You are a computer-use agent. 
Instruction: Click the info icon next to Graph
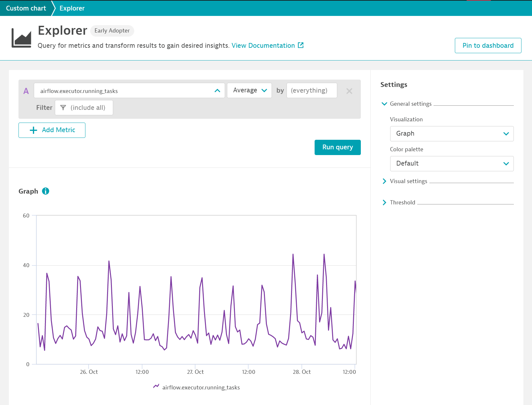coord(46,191)
